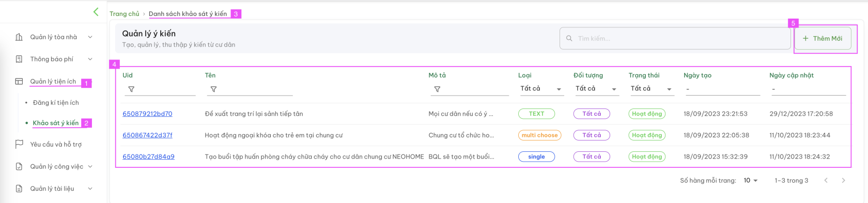This screenshot has height=203, width=868.
Task: Click the Thêm Mới button
Action: point(823,39)
